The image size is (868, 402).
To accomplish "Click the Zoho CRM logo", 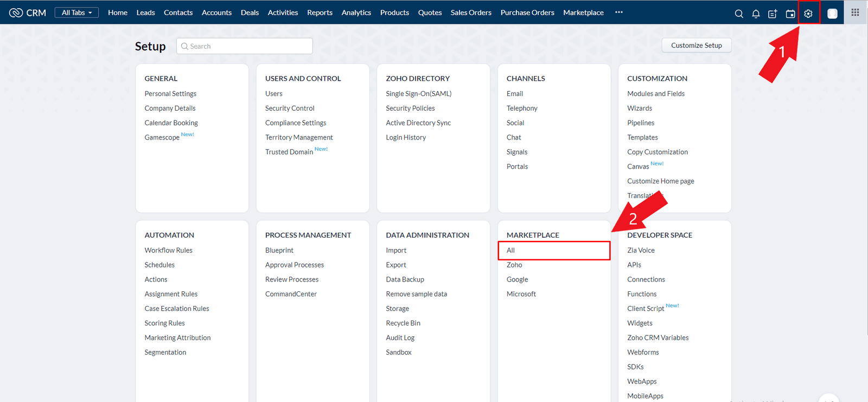I will 28,12.
